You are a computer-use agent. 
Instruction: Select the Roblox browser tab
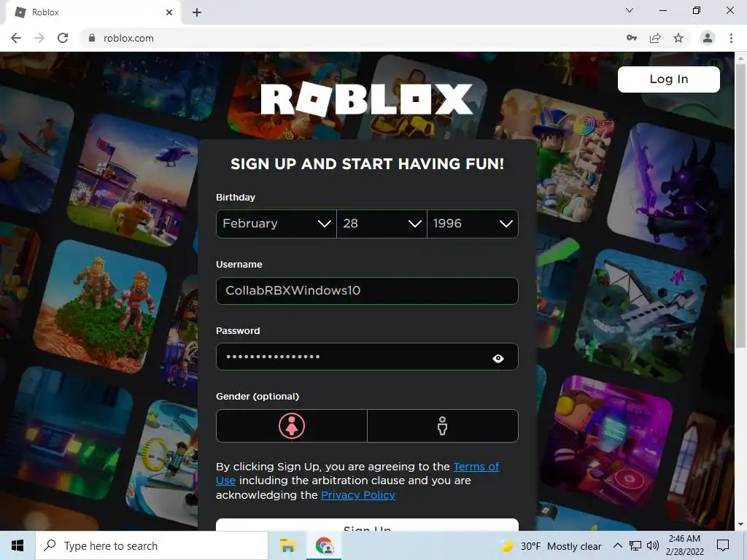(93, 12)
